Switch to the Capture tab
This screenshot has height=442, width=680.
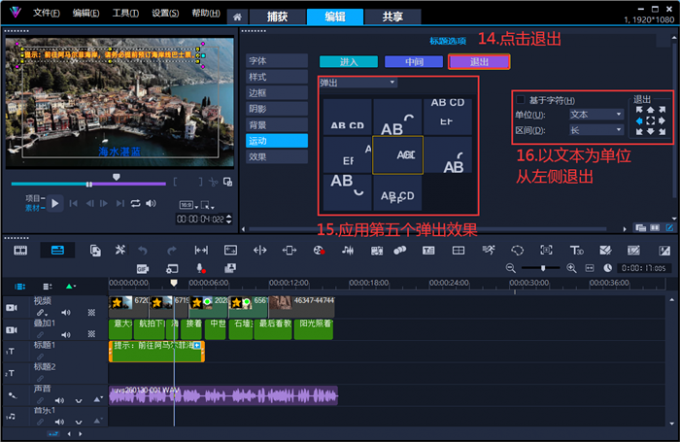(277, 17)
